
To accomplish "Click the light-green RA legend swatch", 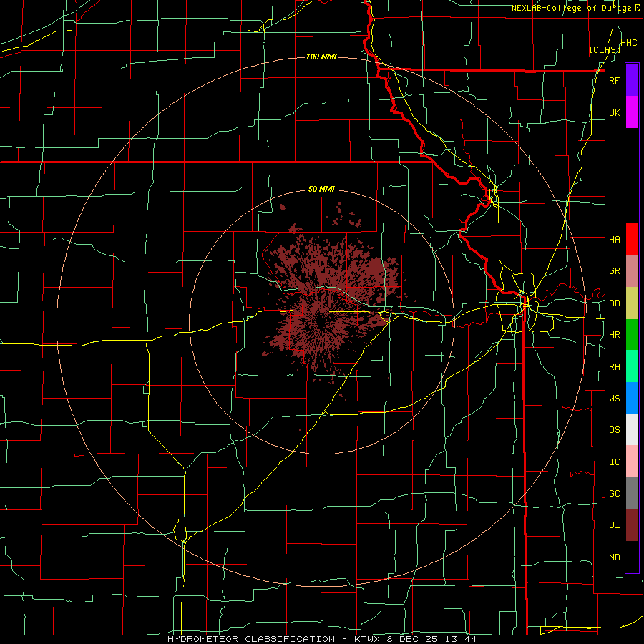I will (632, 366).
